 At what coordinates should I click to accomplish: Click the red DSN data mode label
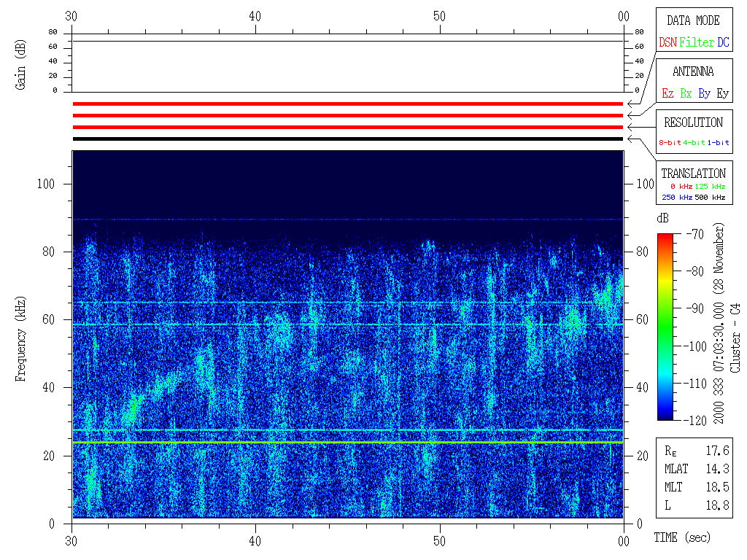point(667,43)
